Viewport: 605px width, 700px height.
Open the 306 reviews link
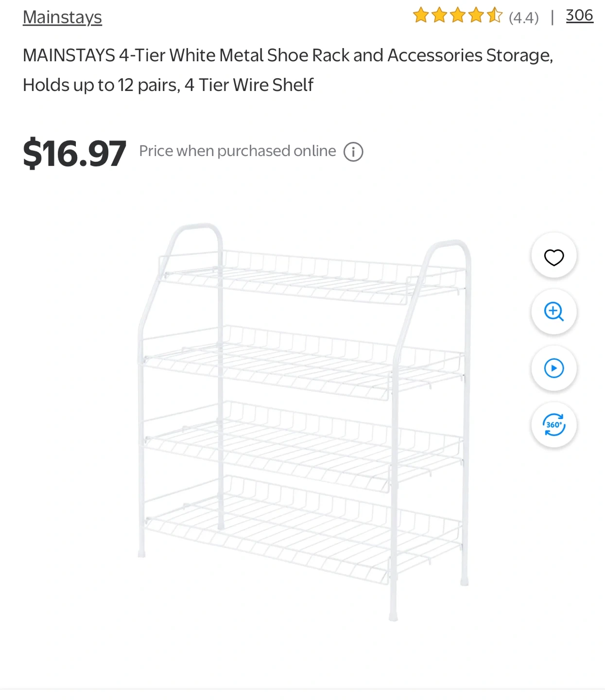(579, 16)
